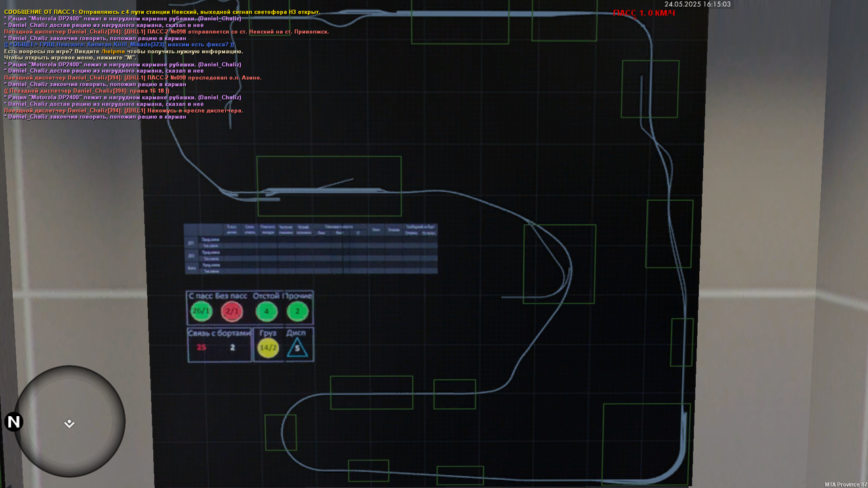Image resolution: width=868 pixels, height=488 pixels.
Task: Click the chat line mentioning о.п. Азино
Action: [x=133, y=78]
